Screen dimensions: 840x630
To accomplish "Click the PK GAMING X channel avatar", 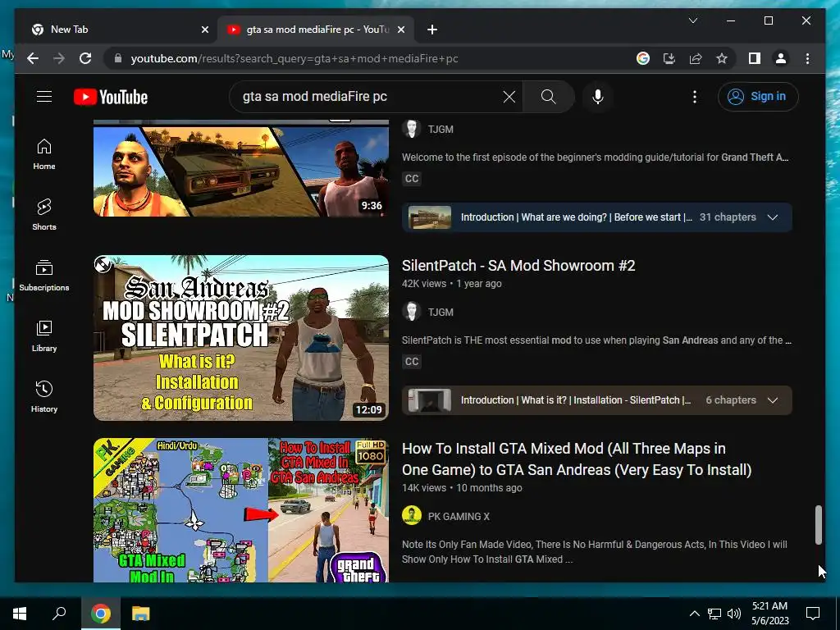I will pyautogui.click(x=412, y=516).
